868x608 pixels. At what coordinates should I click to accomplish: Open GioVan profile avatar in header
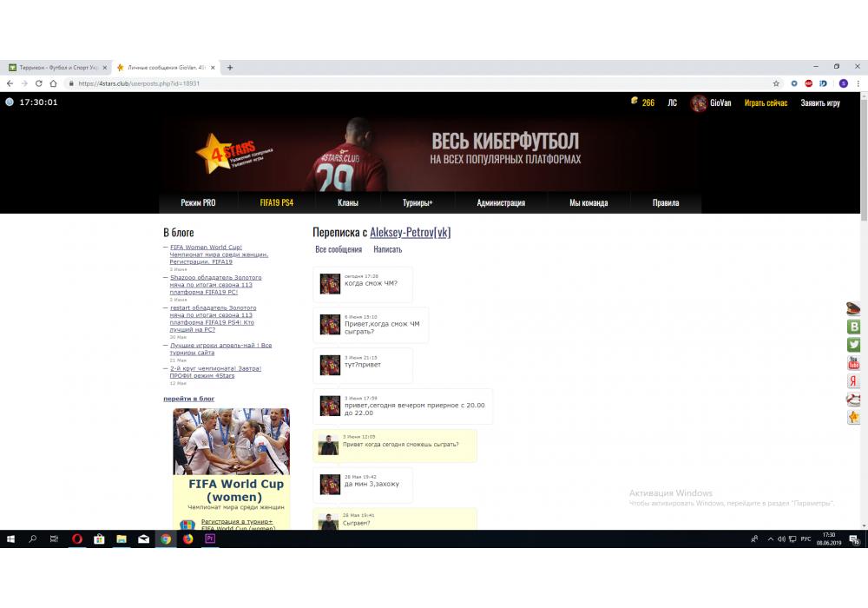(x=699, y=103)
